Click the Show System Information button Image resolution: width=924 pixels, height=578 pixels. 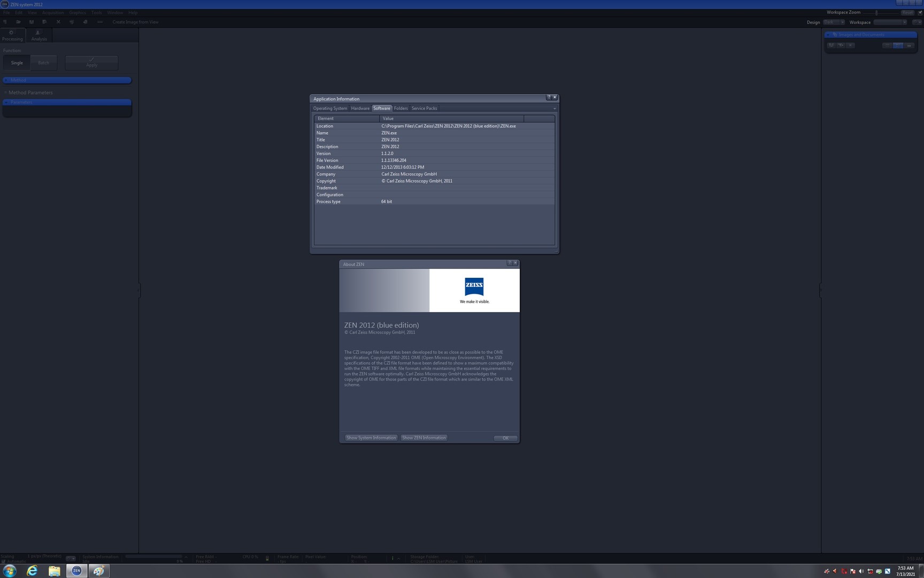pos(371,438)
